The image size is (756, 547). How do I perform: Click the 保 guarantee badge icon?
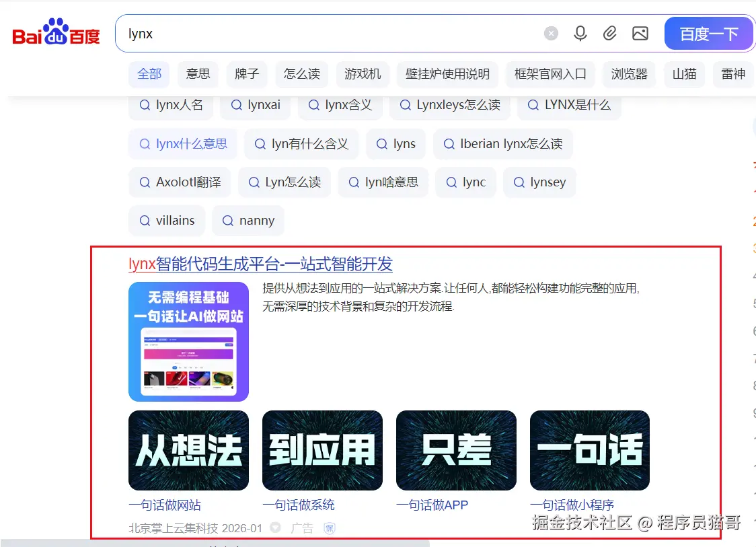pyautogui.click(x=330, y=528)
